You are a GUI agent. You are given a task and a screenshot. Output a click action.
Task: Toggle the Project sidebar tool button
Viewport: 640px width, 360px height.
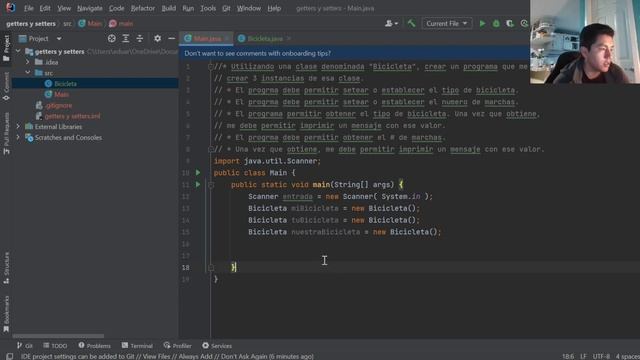6,48
